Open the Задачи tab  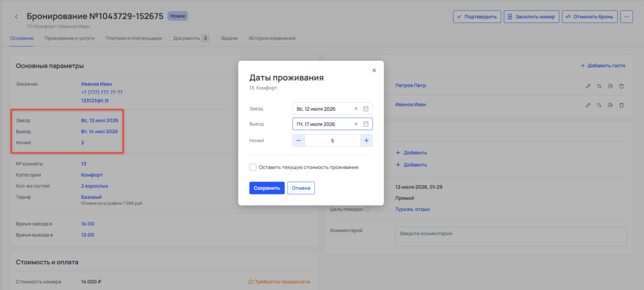[229, 38]
